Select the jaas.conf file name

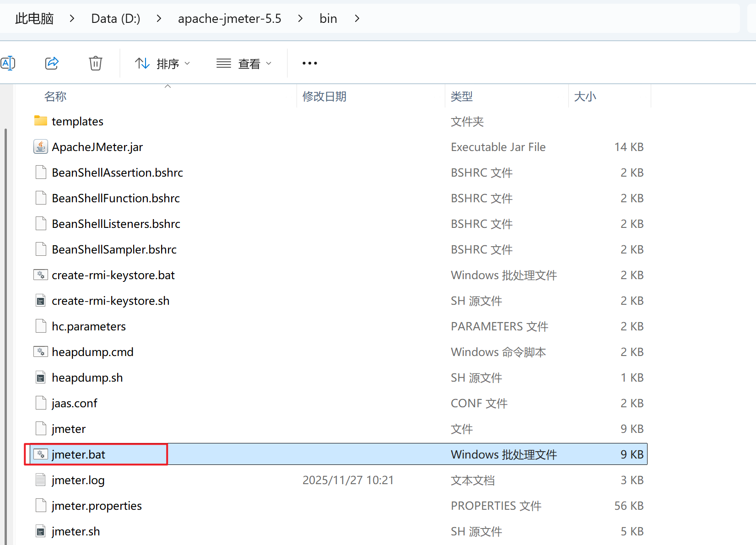(x=75, y=403)
